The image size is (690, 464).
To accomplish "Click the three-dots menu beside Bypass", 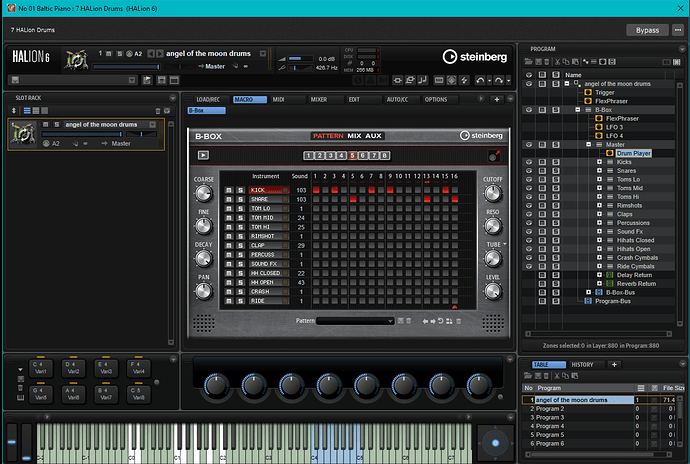I will click(678, 30).
